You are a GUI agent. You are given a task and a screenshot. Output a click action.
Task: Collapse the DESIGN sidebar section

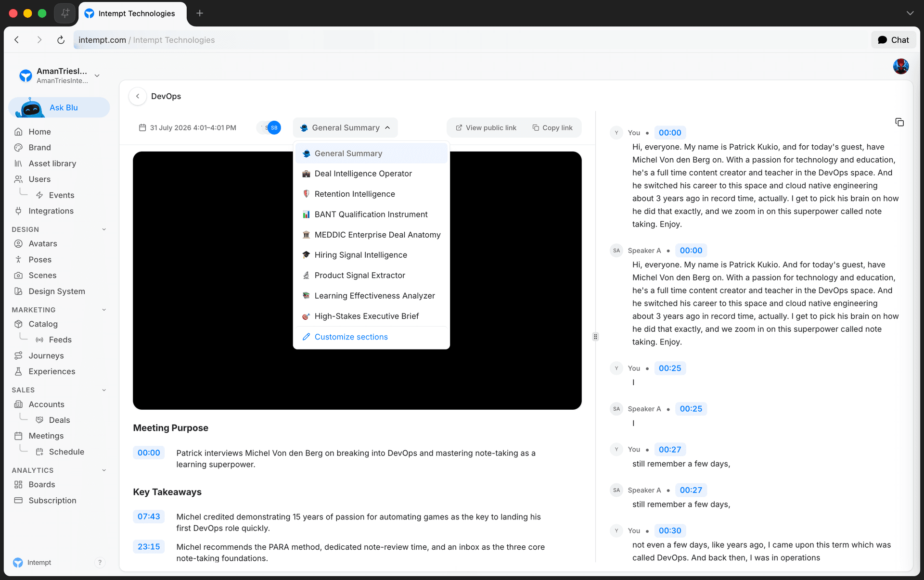104,229
